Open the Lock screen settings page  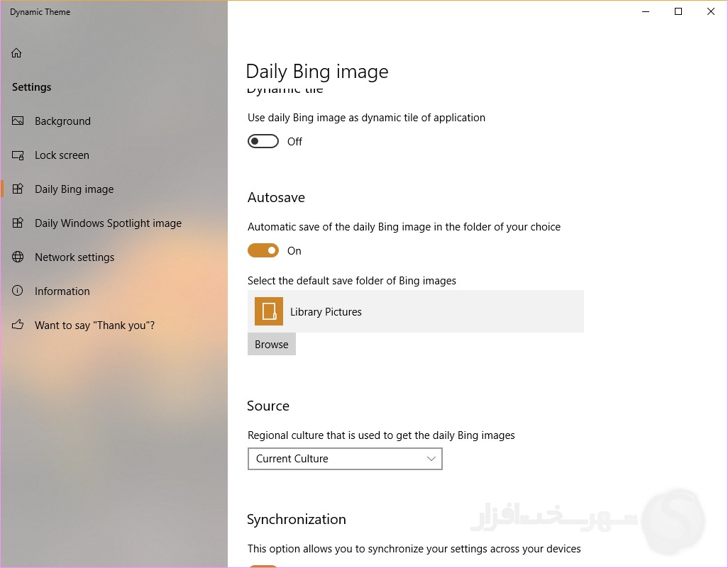tap(62, 155)
